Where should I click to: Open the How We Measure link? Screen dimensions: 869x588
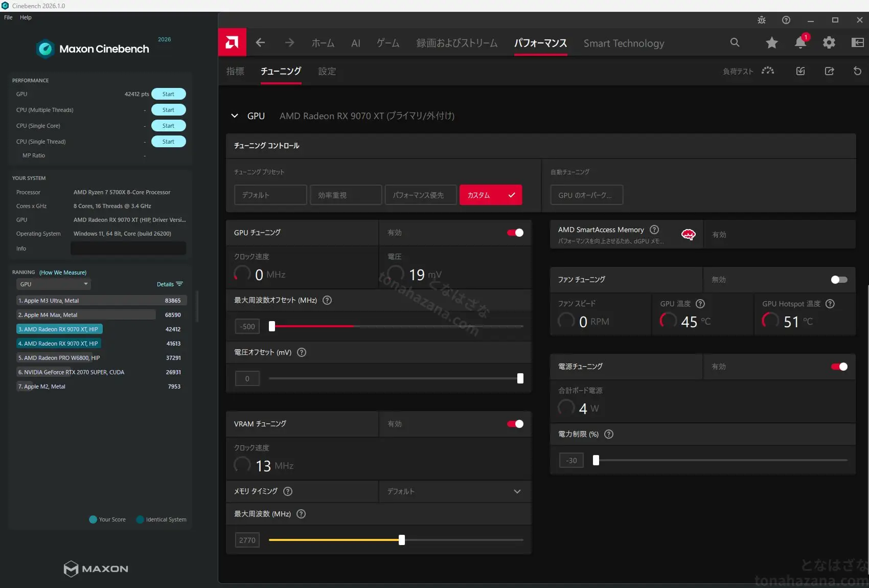coord(63,273)
